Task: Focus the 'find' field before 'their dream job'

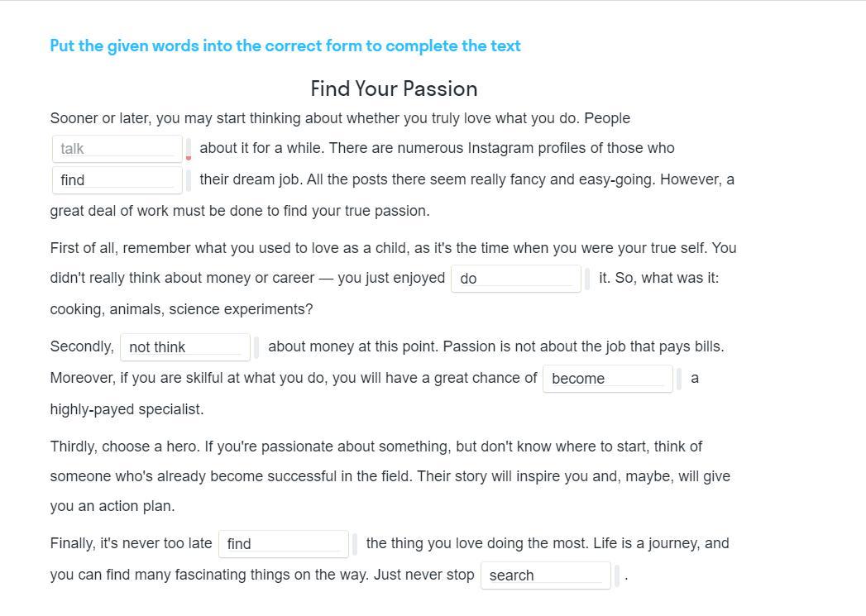Action: pos(117,179)
